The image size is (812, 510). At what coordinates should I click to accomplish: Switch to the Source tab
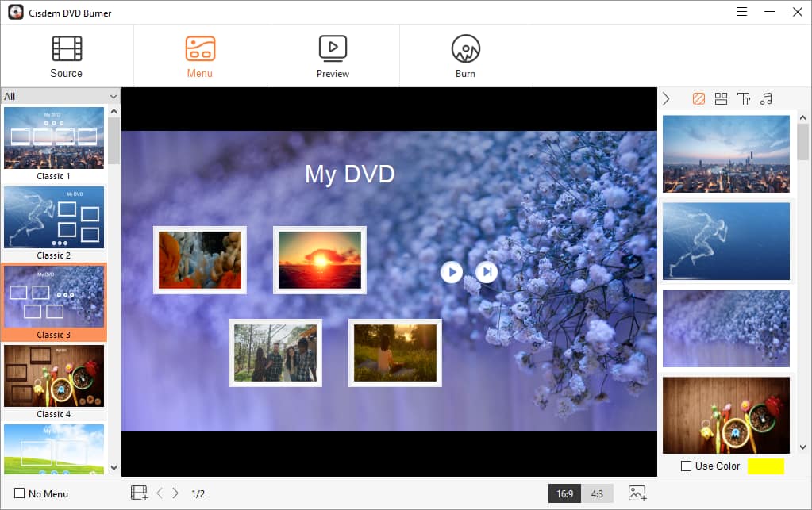(67, 56)
